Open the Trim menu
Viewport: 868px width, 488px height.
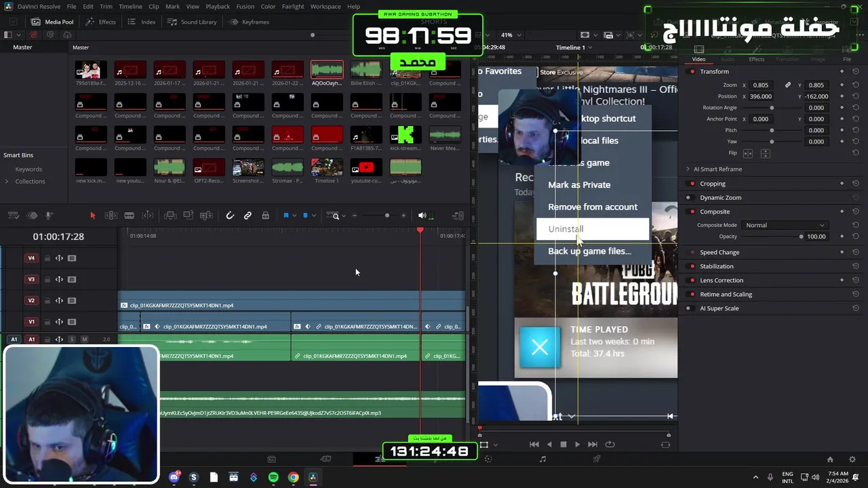(106, 6)
